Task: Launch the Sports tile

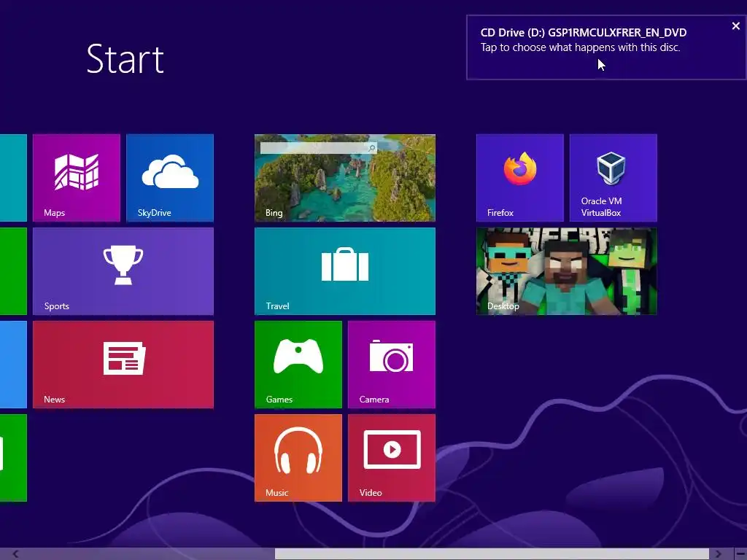Action: click(123, 271)
